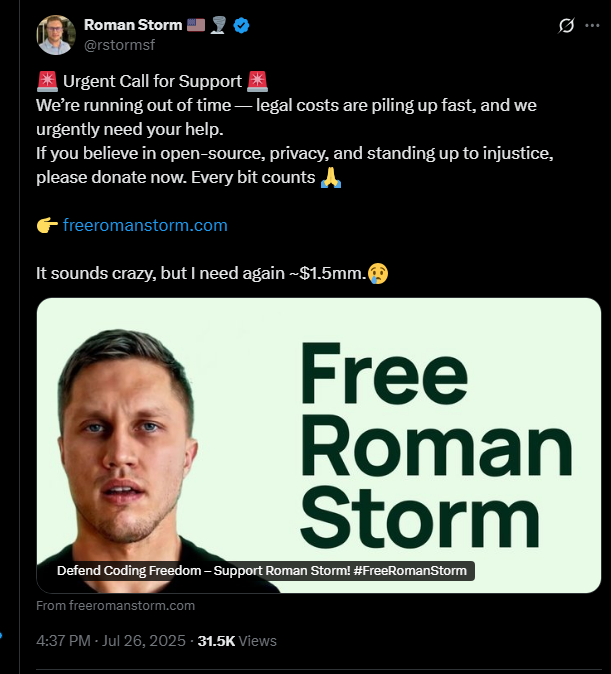Follow the blue freeromanstorm.com link in the post

145,225
